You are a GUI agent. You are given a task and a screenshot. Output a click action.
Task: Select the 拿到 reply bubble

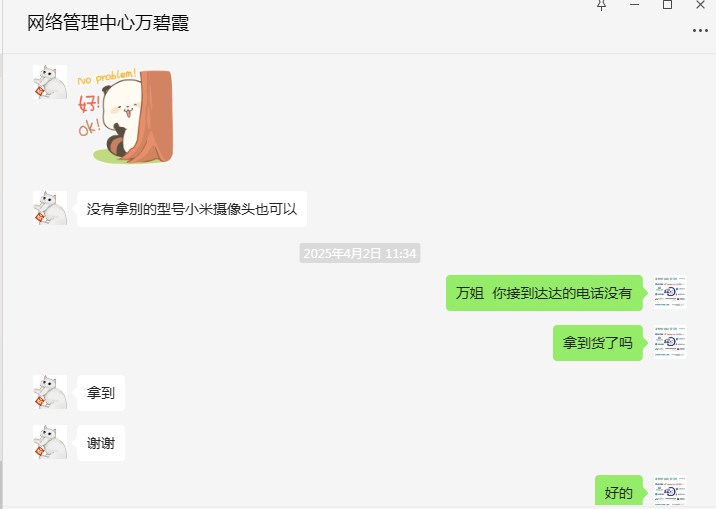pos(101,393)
